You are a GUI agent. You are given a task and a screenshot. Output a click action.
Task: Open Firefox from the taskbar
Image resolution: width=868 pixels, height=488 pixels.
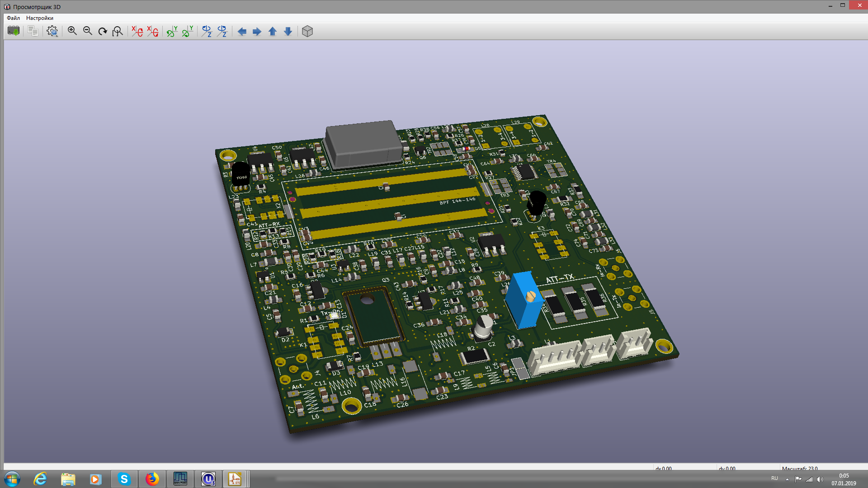click(x=152, y=479)
